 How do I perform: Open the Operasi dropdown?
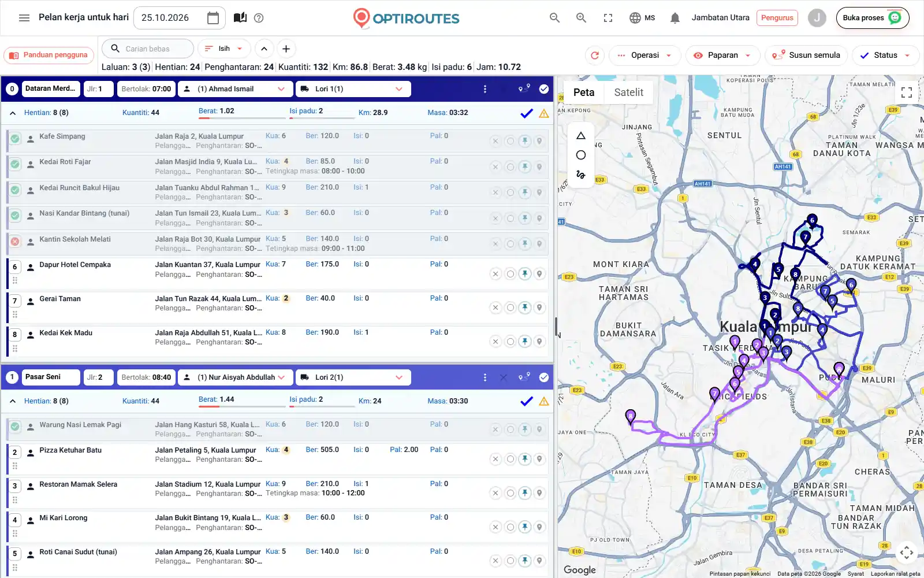(645, 55)
